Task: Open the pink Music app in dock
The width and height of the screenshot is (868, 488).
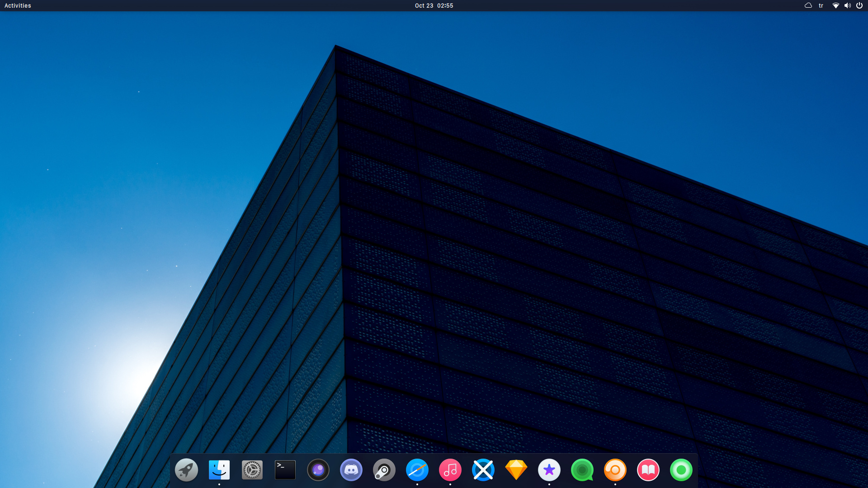Action: tap(450, 470)
